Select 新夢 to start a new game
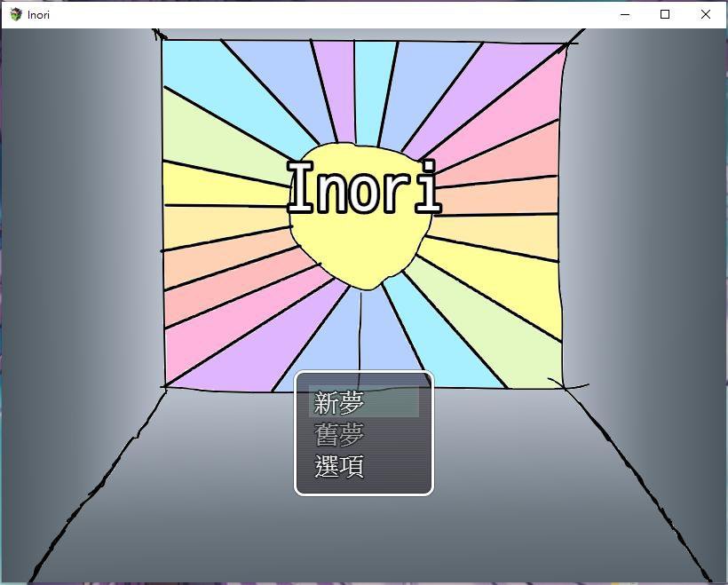The width and height of the screenshot is (728, 585). pyautogui.click(x=364, y=402)
